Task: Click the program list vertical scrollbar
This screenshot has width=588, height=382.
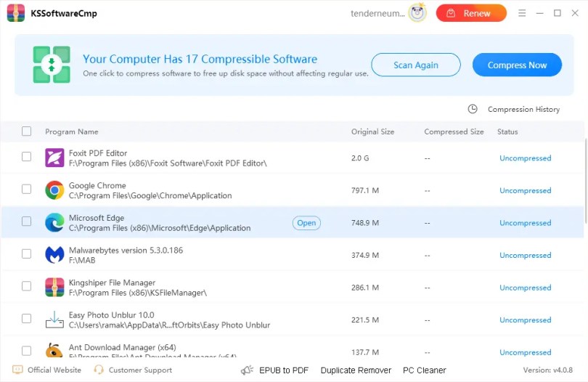Action: [585, 182]
